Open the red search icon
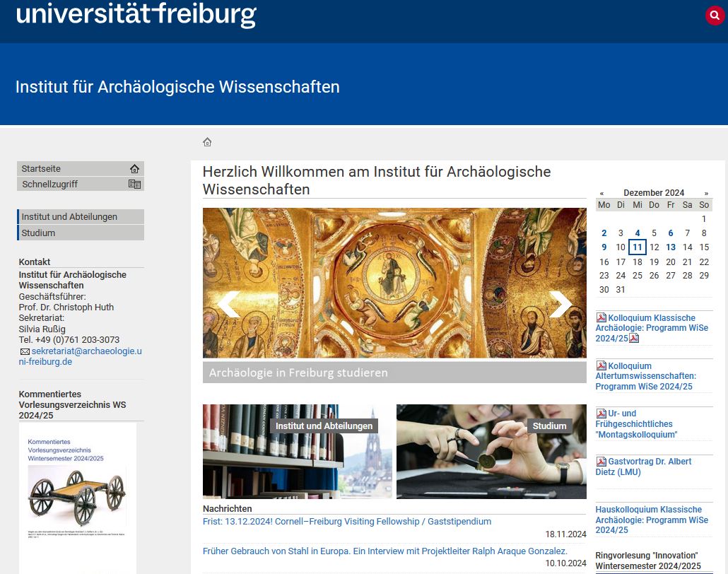728x574 pixels. click(x=715, y=16)
